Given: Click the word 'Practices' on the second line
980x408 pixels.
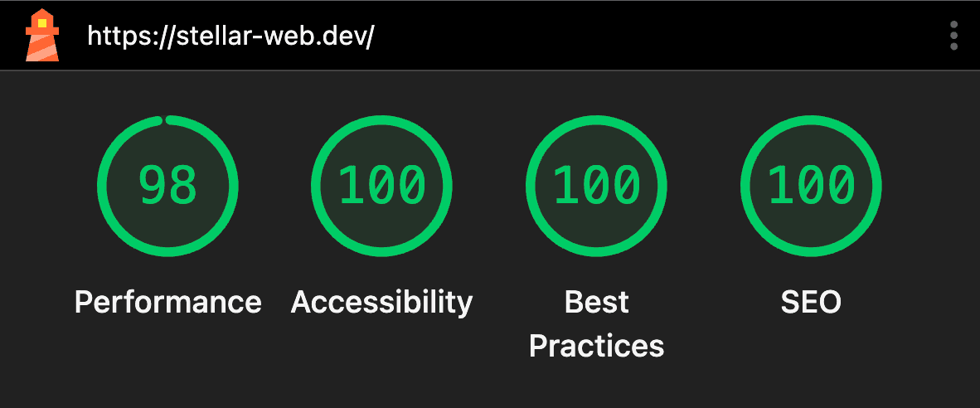Looking at the screenshot, I should pyautogui.click(x=597, y=346).
